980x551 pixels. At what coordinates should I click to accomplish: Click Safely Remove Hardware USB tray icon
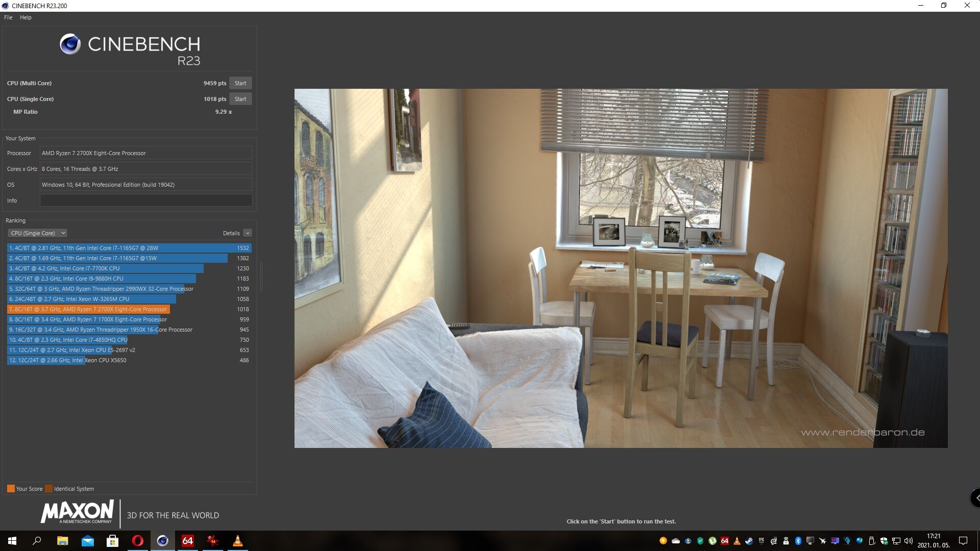pos(872,541)
